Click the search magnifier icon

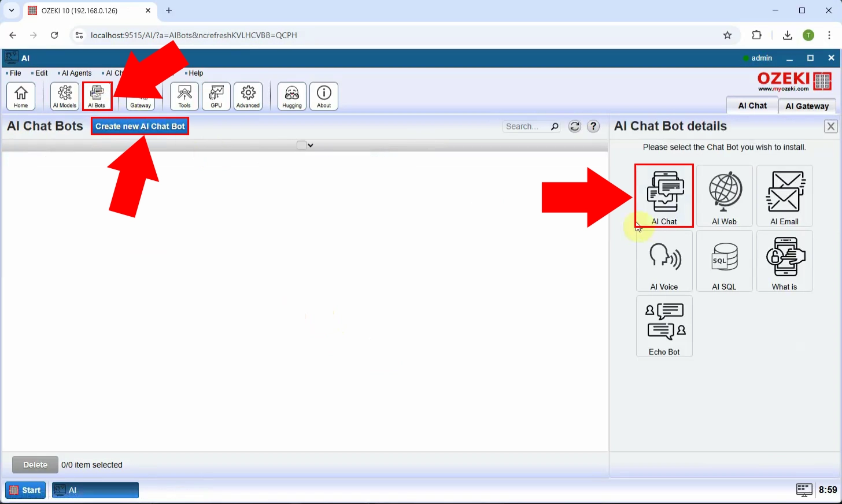555,127
